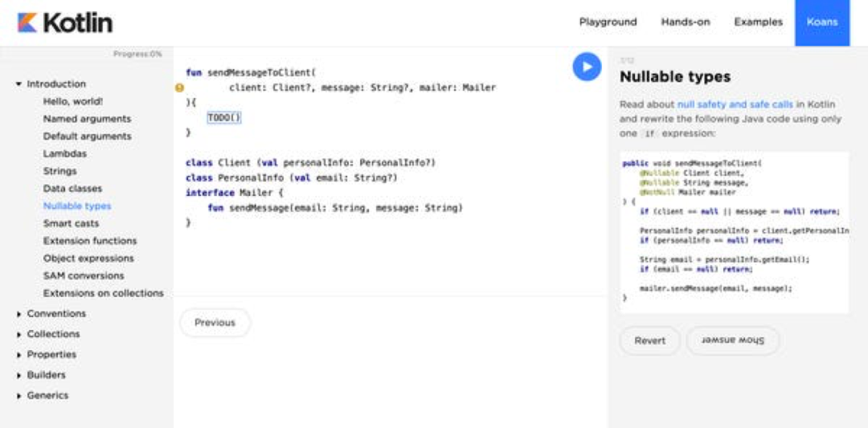
Task: Expand the Collections section
Action: tap(19, 335)
